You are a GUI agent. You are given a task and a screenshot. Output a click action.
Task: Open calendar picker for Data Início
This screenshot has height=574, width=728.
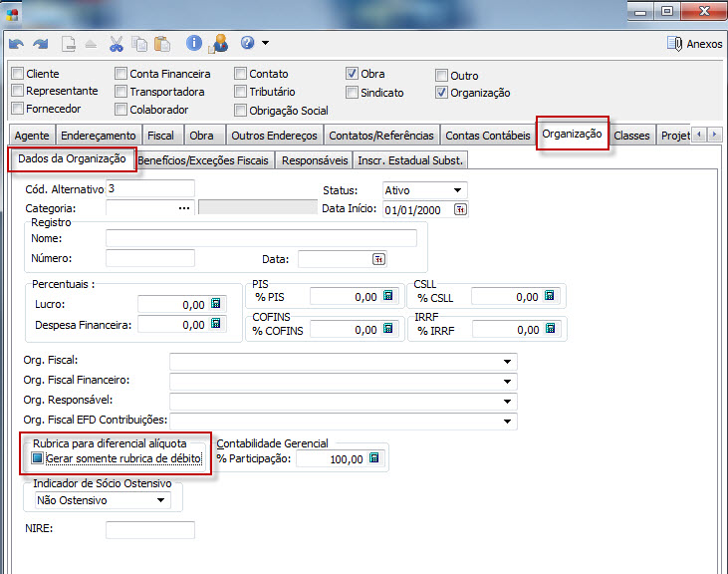[x=459, y=209]
